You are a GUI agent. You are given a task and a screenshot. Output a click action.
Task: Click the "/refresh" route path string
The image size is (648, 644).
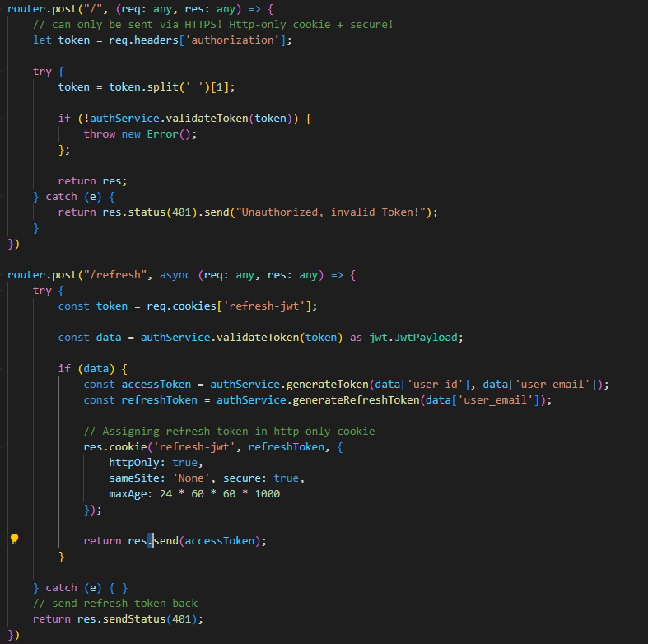point(115,275)
